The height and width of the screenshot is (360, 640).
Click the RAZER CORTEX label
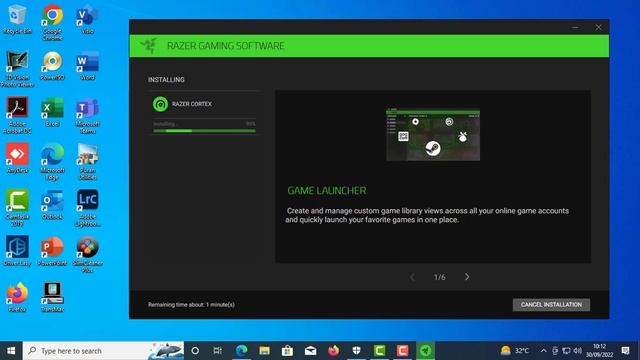click(192, 104)
